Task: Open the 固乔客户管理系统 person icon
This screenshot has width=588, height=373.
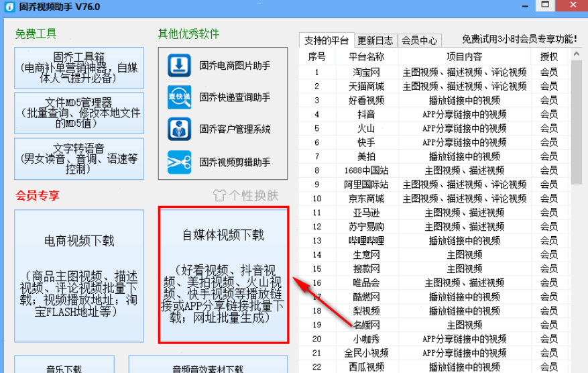Action: tap(179, 129)
